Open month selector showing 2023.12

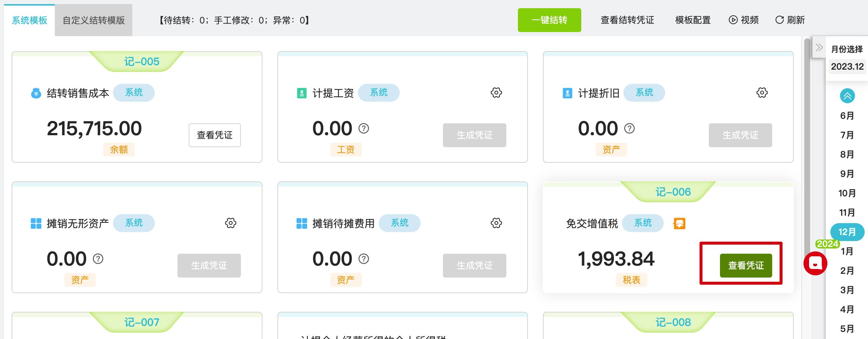point(847,67)
